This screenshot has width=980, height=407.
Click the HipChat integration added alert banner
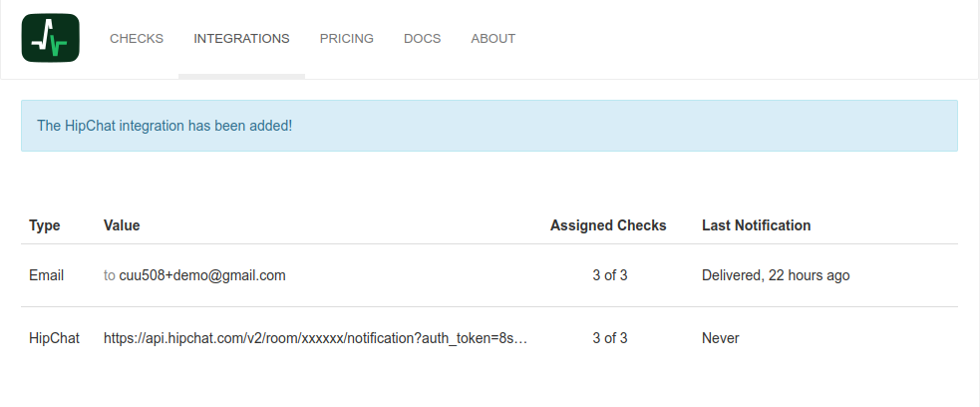click(489, 126)
